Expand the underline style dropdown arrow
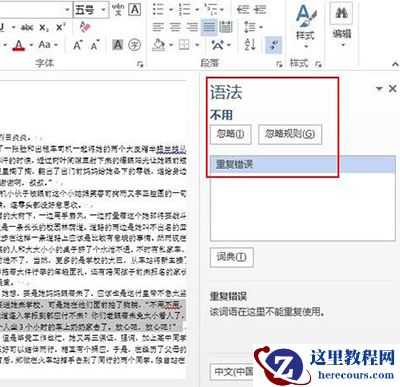 click(x=14, y=27)
